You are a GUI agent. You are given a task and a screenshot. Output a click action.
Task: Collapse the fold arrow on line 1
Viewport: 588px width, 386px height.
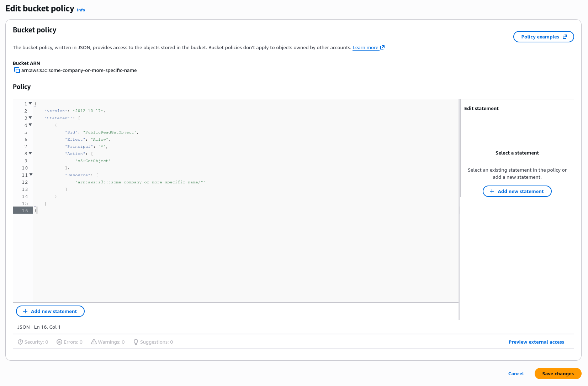point(30,103)
